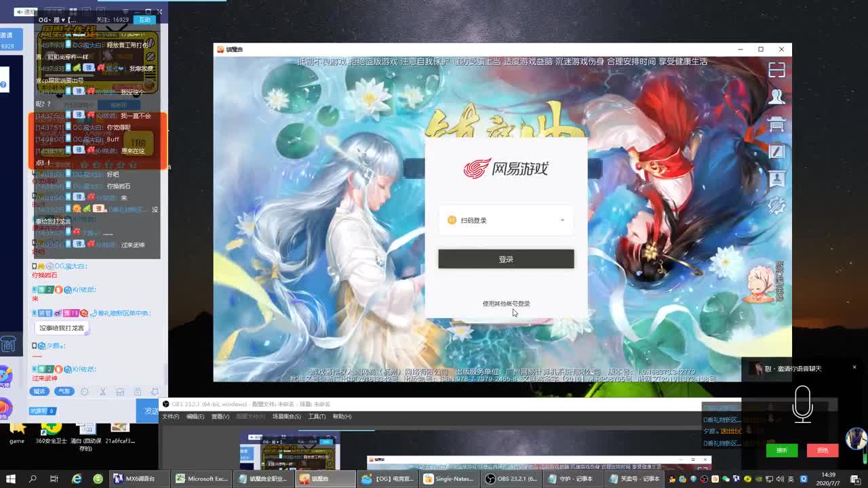This screenshot has height=488, width=868.
Task: Switch to OBS 23.2.1 taskbar window
Action: pyautogui.click(x=512, y=479)
